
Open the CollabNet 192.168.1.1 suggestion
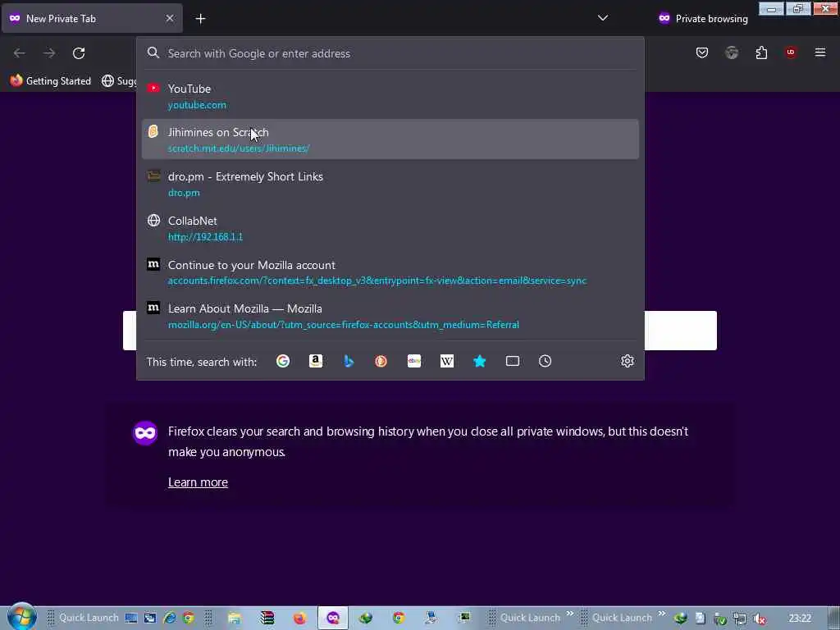click(390, 228)
